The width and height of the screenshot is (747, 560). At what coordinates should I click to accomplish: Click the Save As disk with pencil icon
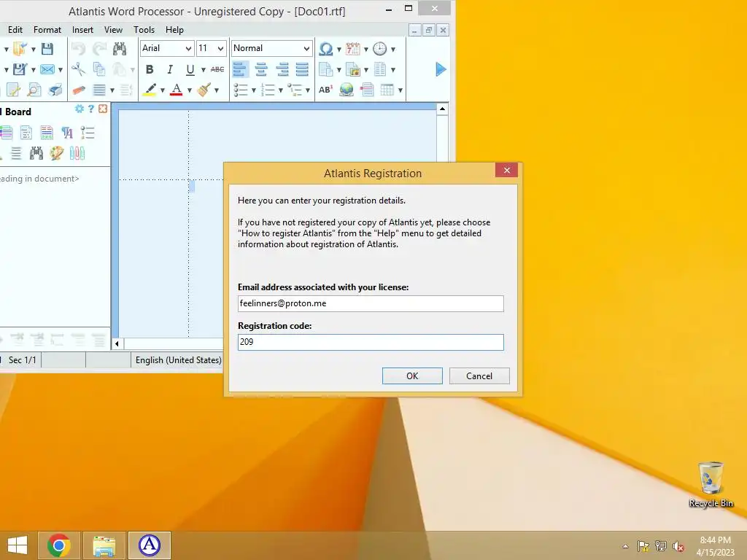tap(20, 69)
